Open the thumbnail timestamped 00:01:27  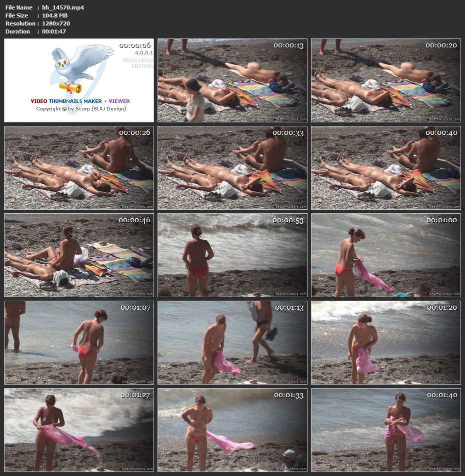[x=79, y=430]
